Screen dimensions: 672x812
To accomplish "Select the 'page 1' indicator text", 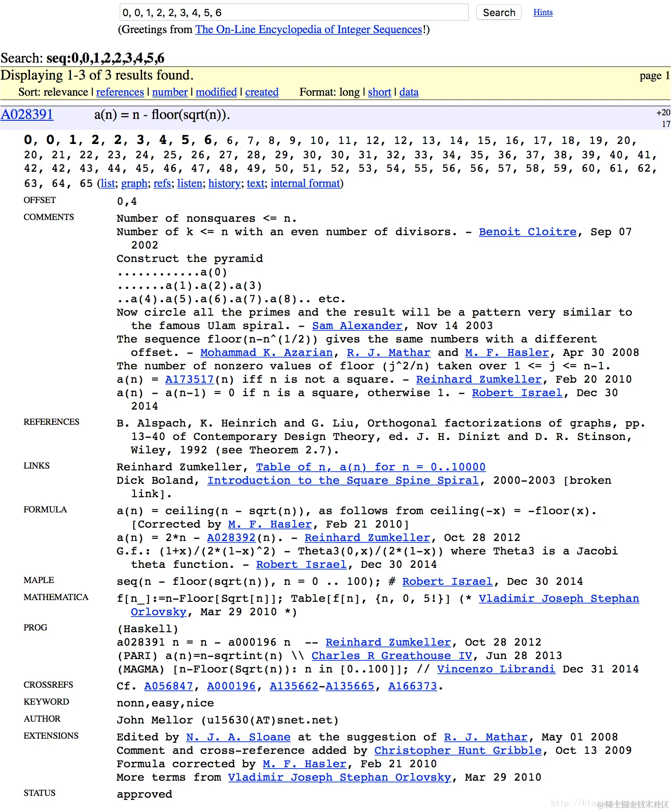I will coord(655,76).
